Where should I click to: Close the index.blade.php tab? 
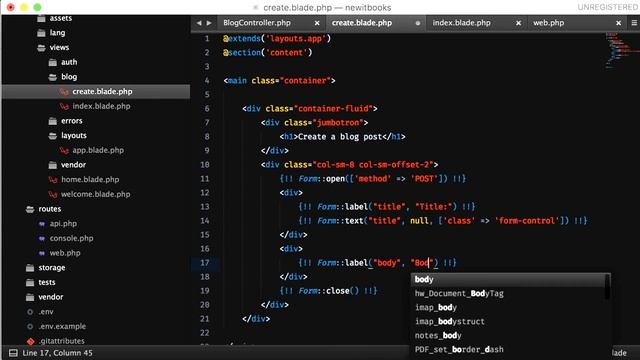coord(518,23)
